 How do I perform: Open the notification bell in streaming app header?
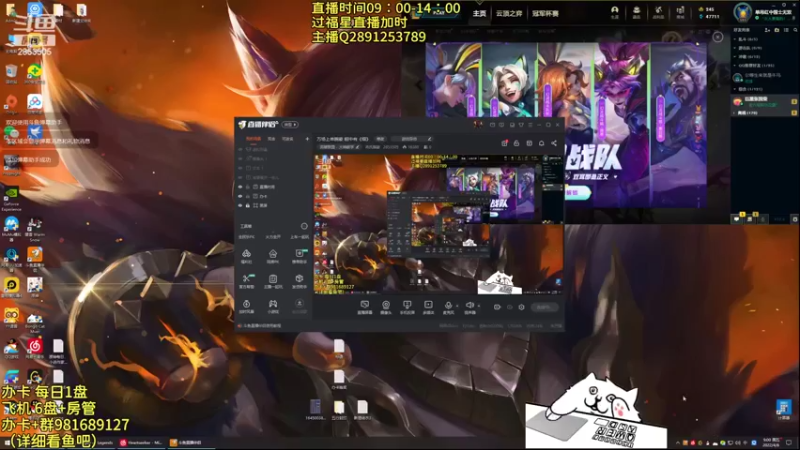(541, 143)
